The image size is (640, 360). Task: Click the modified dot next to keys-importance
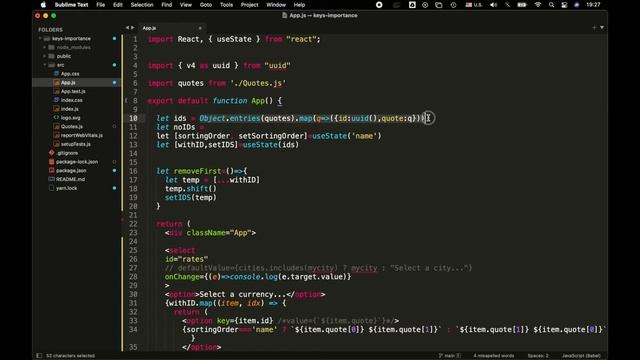(114, 38)
